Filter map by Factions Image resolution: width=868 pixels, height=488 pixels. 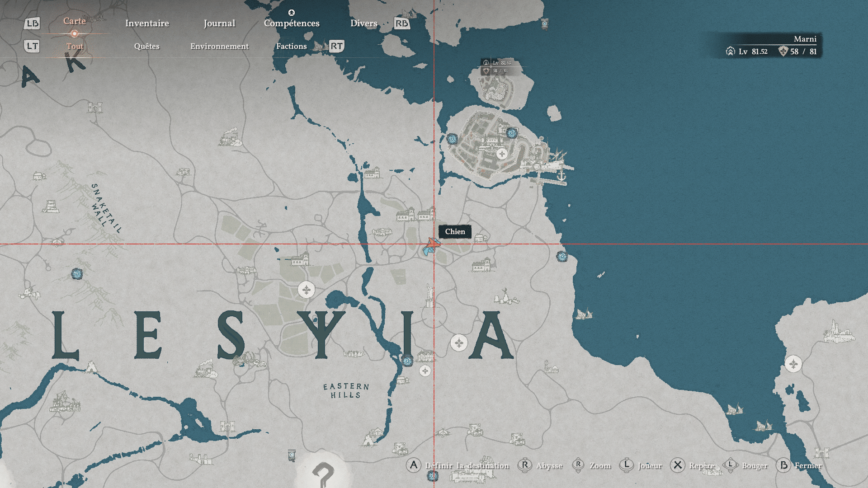(291, 46)
